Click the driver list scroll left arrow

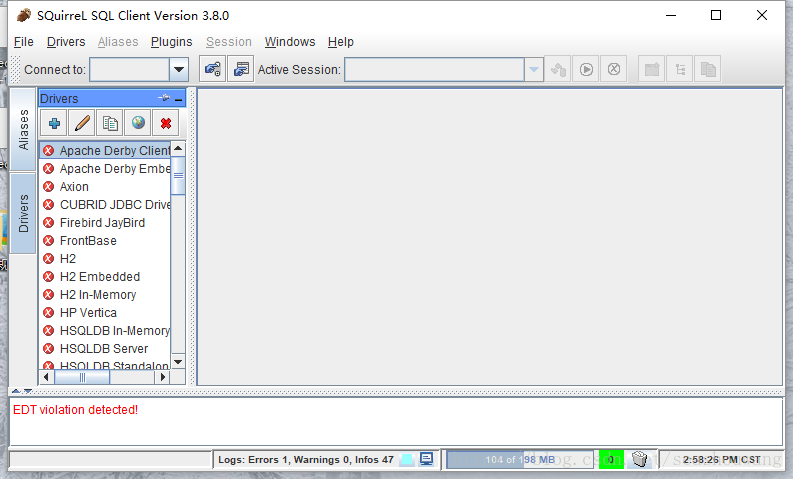[x=47, y=377]
